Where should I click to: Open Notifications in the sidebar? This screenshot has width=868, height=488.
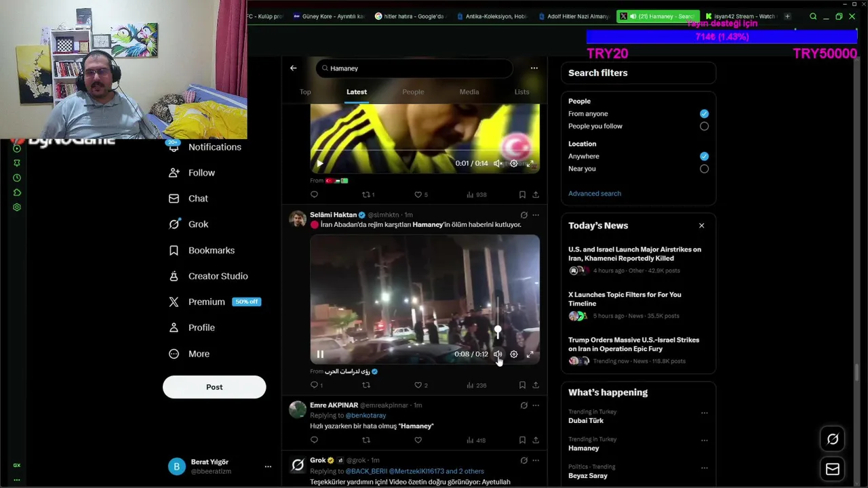coord(205,147)
